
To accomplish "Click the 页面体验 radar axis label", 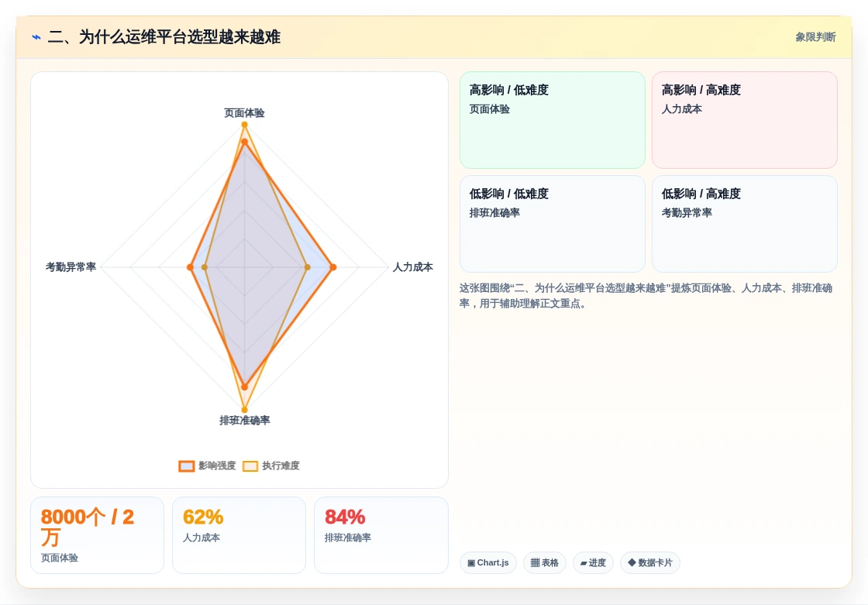I will tap(244, 113).
